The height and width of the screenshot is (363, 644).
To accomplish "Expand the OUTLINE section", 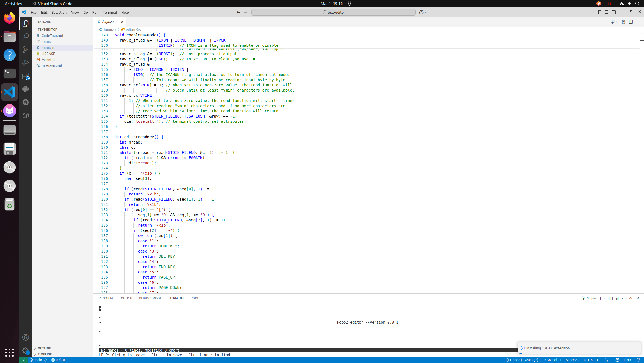I will click(x=44, y=348).
